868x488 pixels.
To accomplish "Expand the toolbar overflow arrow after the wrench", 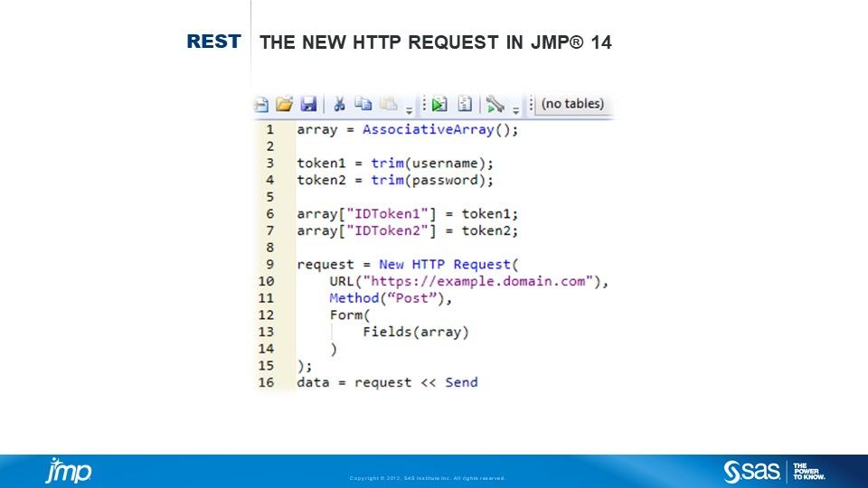I will (515, 110).
